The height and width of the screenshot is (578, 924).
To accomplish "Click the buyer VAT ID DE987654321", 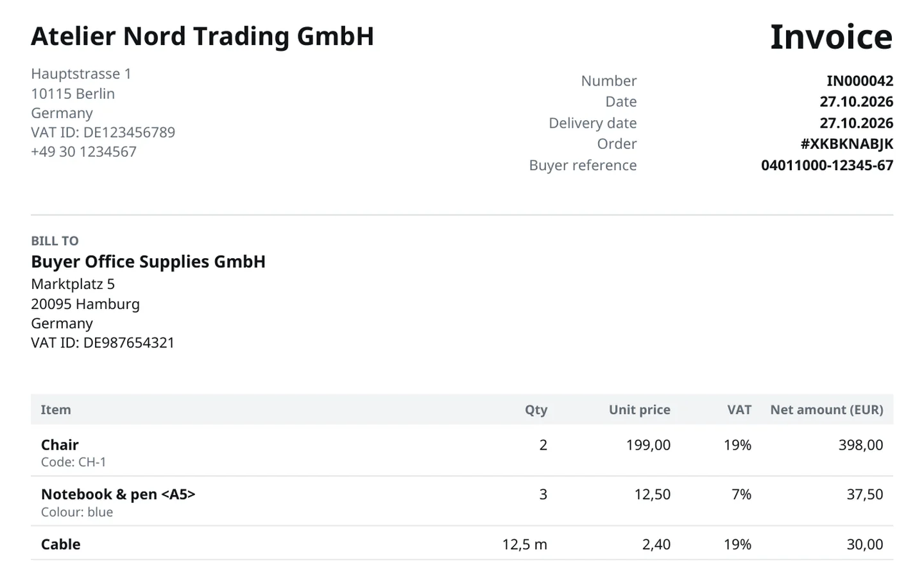I will [103, 342].
